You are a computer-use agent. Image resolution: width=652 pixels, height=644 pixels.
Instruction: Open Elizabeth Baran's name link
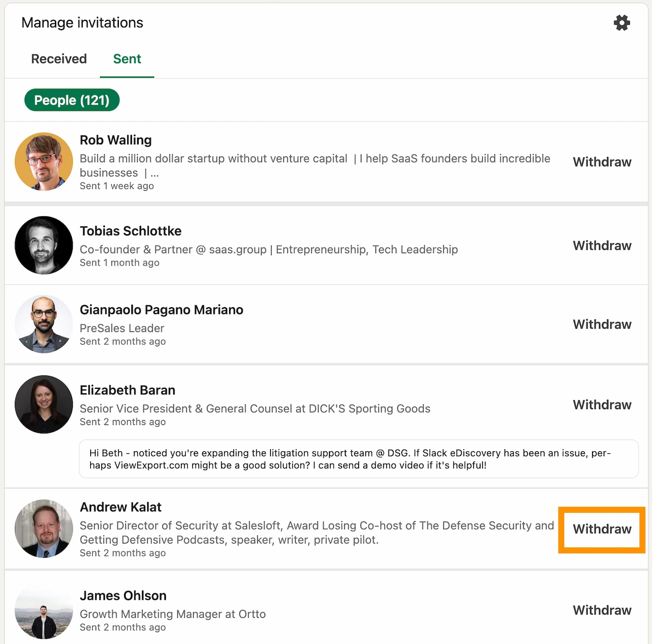(x=127, y=390)
